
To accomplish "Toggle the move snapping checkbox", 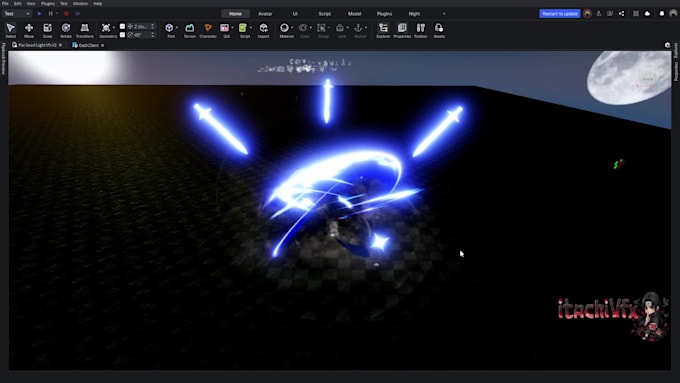I will tap(122, 26).
